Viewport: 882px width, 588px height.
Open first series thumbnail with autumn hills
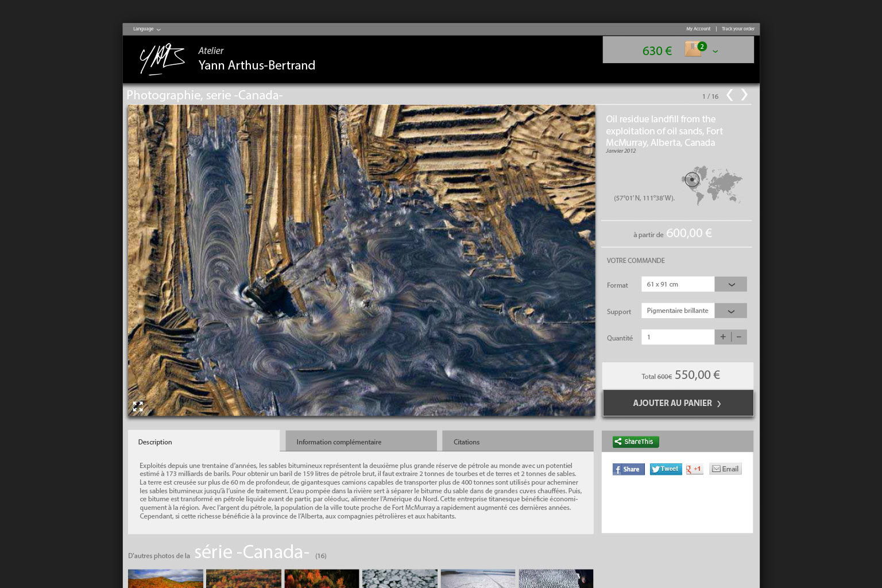[165, 578]
